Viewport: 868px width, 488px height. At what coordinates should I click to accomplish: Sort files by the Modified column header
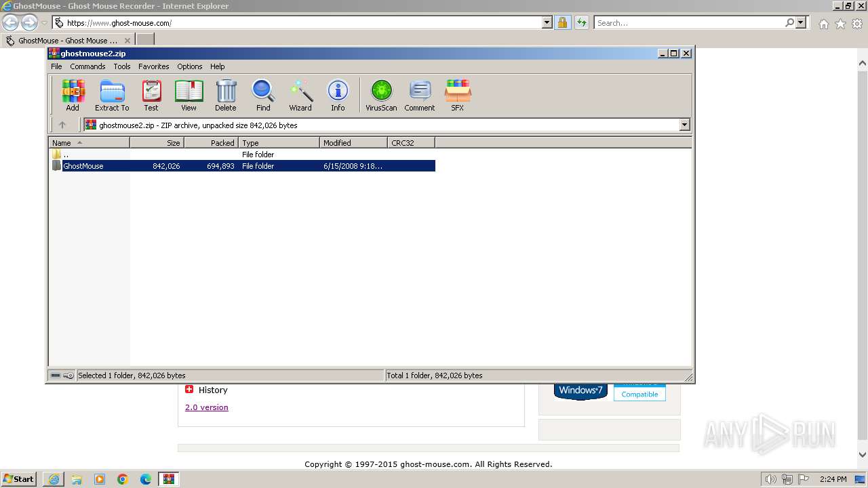pos(354,143)
